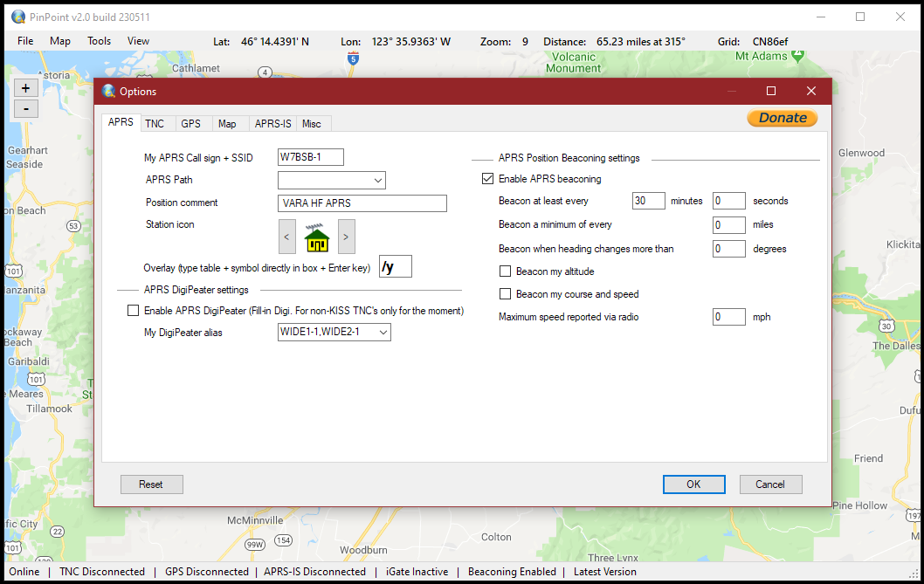Open the APRS Path dropdown

[x=377, y=180]
